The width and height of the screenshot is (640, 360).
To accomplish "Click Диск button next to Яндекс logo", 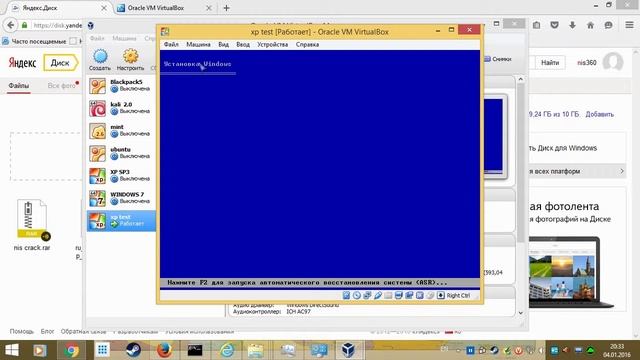I will [60, 63].
